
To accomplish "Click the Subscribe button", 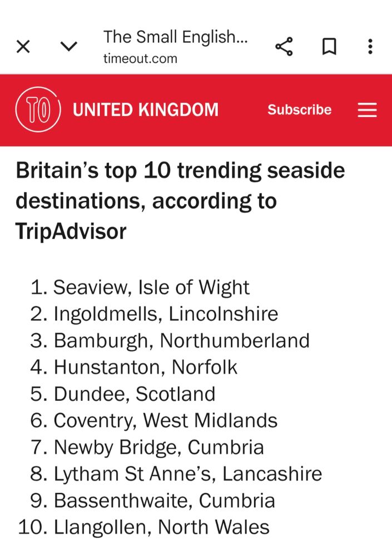I will coord(300,110).
